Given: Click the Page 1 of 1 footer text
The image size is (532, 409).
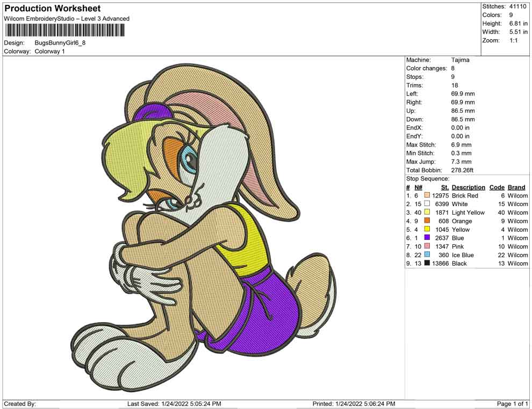Looking at the screenshot, I should (x=512, y=404).
